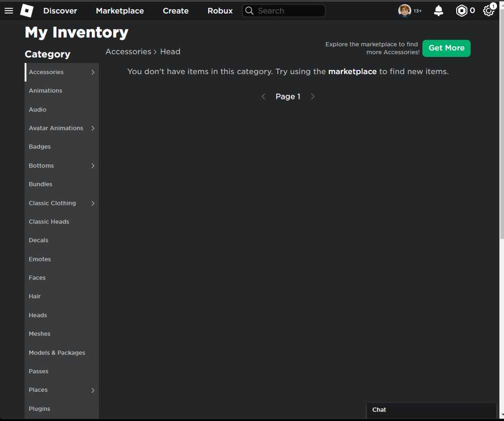Expand the Places category chevron
This screenshot has height=421, width=504.
coord(93,390)
